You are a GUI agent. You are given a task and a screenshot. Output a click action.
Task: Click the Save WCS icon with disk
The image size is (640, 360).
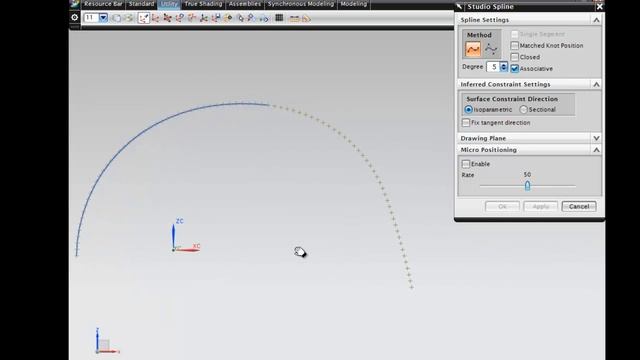click(216, 18)
